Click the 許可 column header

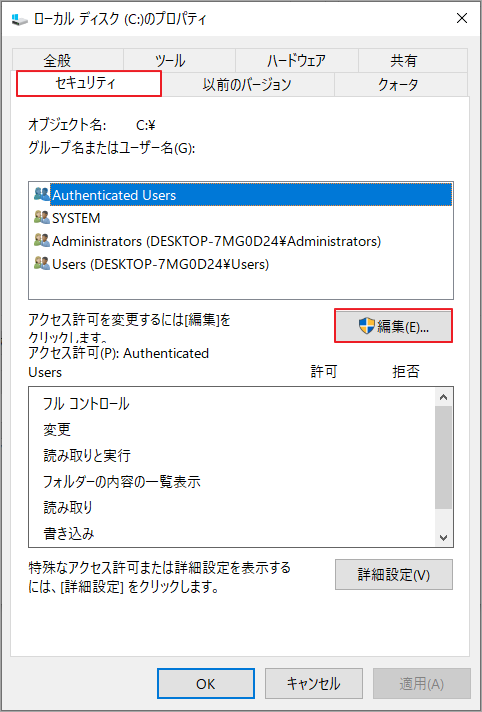click(x=324, y=372)
